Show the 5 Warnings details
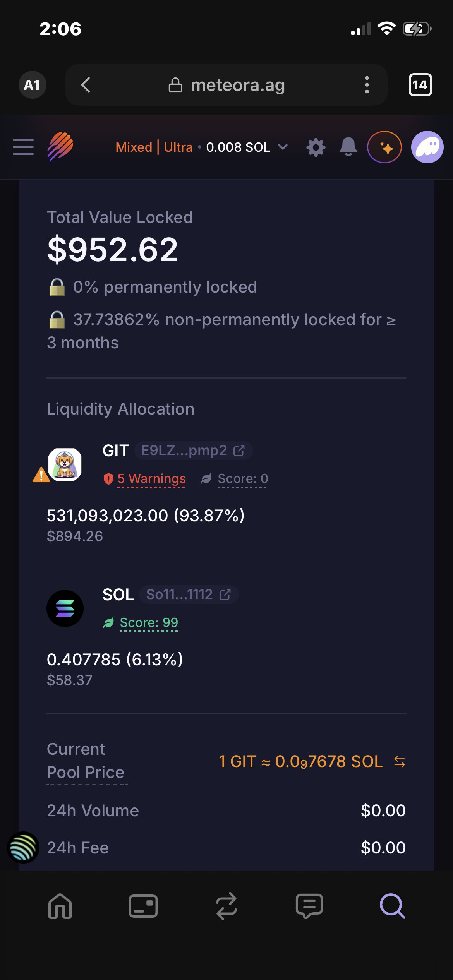The height and width of the screenshot is (980, 453). pyautogui.click(x=151, y=479)
